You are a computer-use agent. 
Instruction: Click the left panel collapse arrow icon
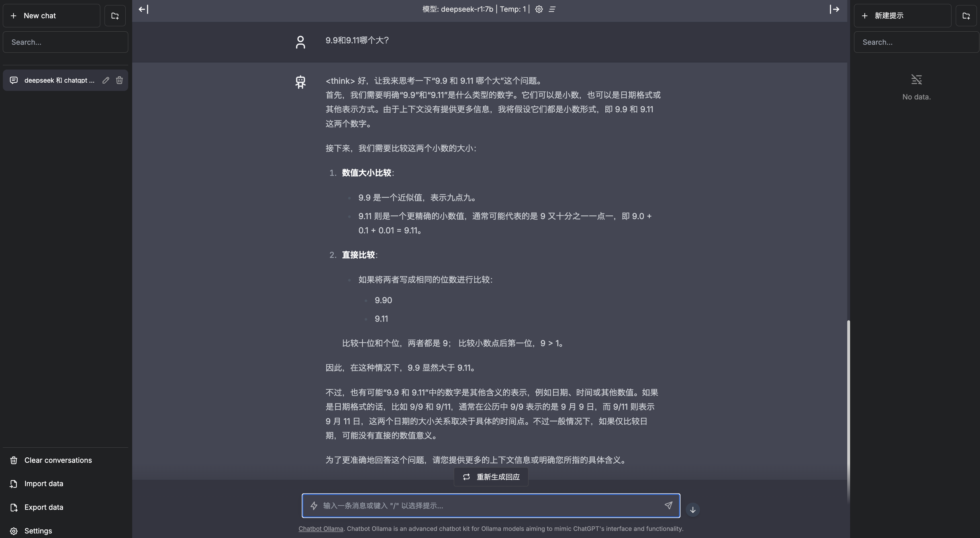click(143, 9)
